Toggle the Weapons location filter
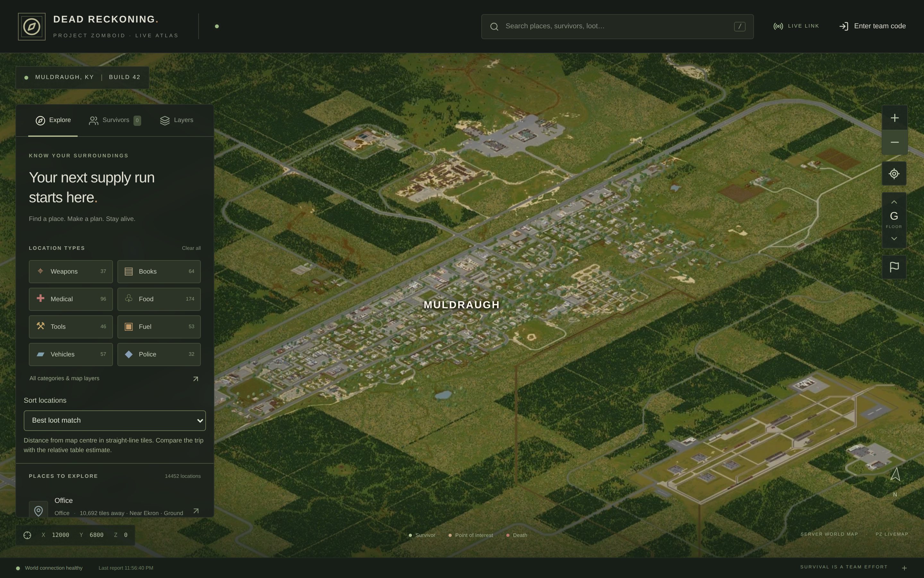 click(x=71, y=271)
